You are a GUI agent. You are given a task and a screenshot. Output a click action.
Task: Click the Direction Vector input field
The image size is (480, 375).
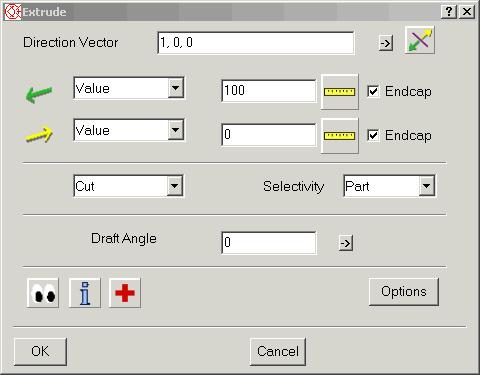tap(256, 43)
